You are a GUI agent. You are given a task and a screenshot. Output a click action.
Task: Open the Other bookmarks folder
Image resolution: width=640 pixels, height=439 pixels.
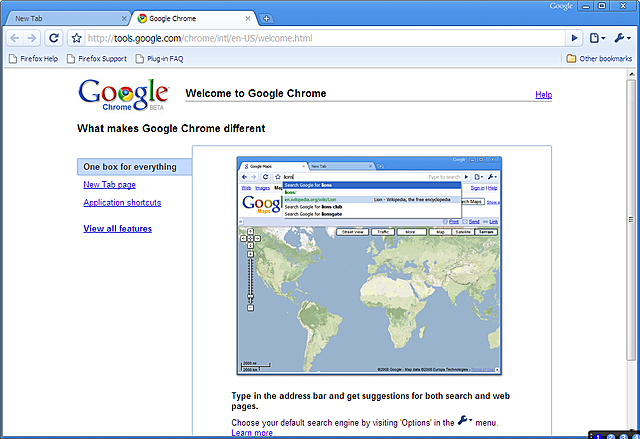pos(599,59)
